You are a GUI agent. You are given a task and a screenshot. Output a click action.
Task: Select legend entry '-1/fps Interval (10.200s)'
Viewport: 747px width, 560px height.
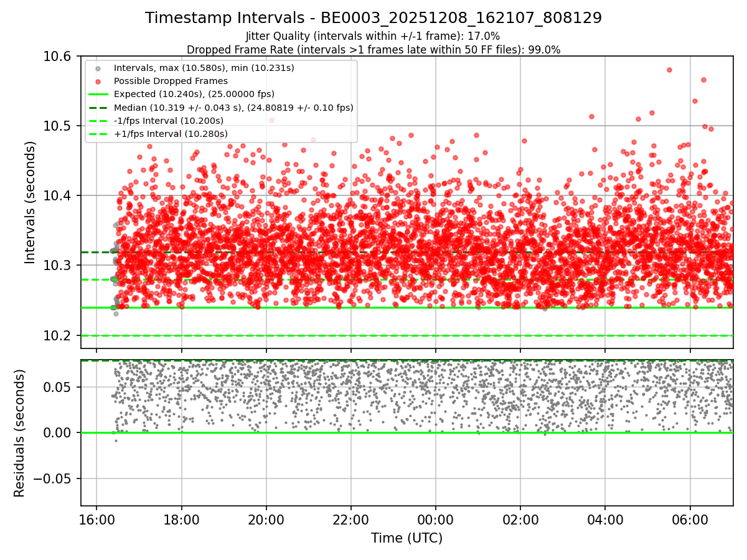click(x=168, y=121)
